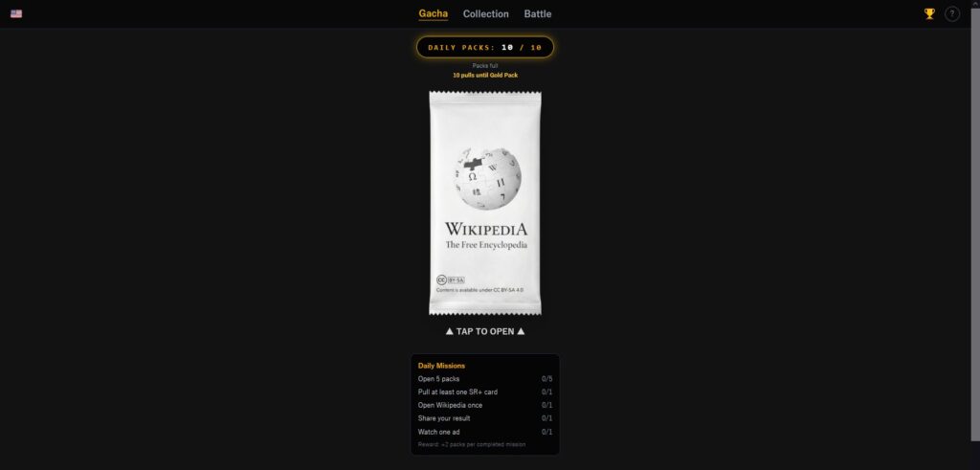The height and width of the screenshot is (470, 980).
Task: Switch to the Collection tab
Action: [485, 13]
